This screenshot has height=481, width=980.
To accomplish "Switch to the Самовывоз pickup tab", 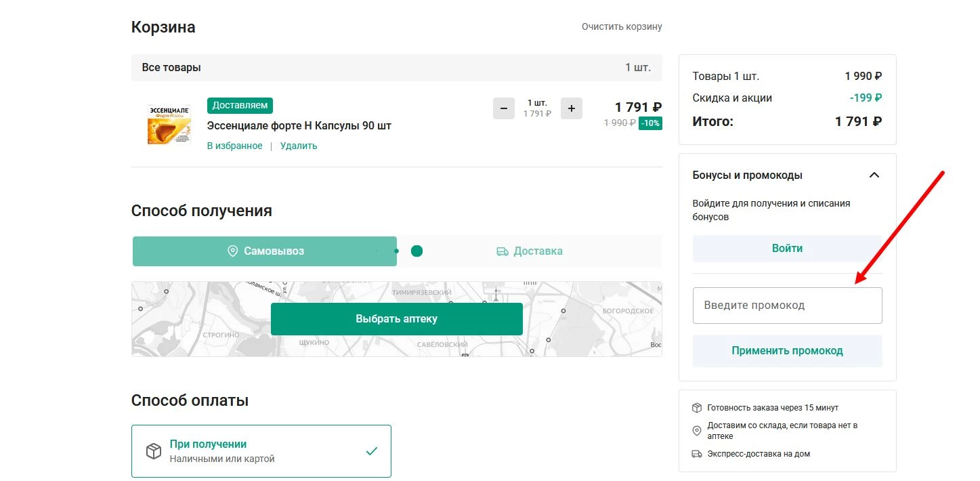I will pos(265,251).
